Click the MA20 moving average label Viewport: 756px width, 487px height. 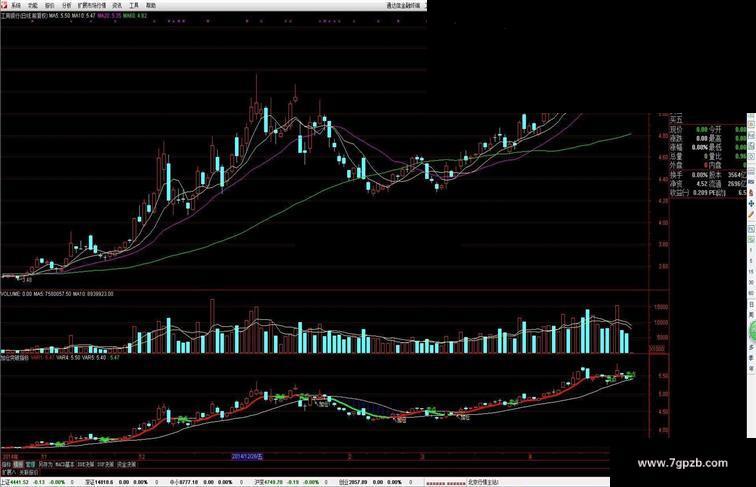(x=109, y=15)
